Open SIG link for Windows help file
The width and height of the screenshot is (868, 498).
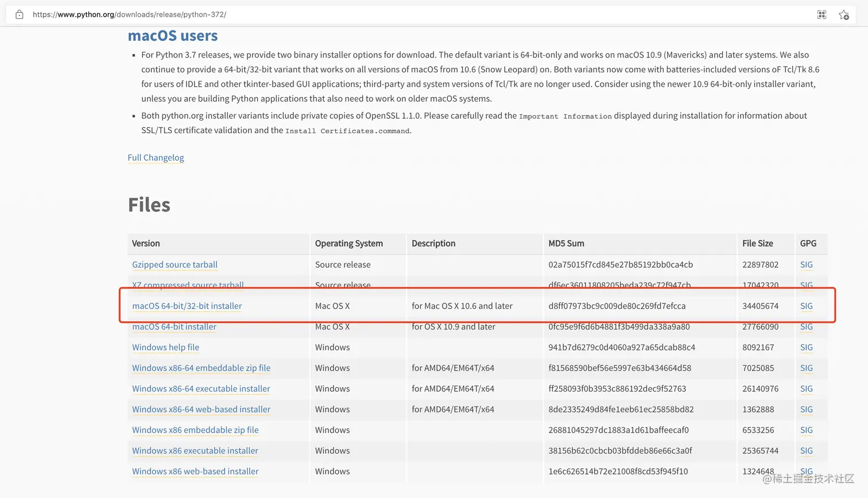[806, 348]
